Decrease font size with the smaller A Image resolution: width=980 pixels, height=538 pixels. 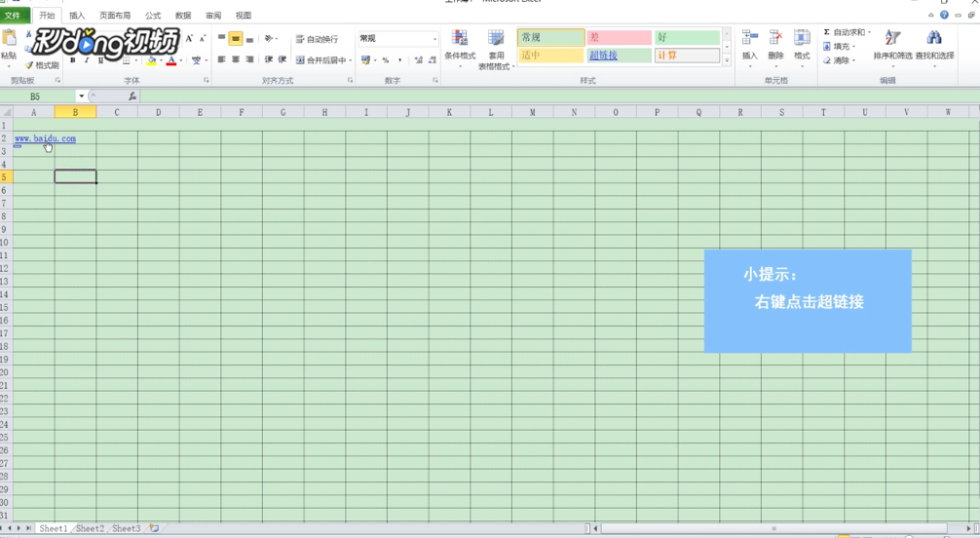pyautogui.click(x=202, y=39)
